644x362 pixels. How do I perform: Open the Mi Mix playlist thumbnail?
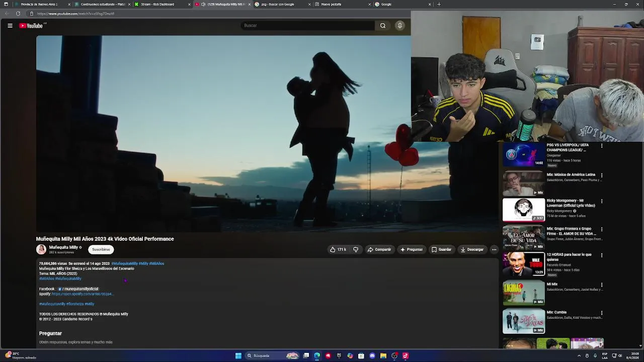pyautogui.click(x=524, y=293)
